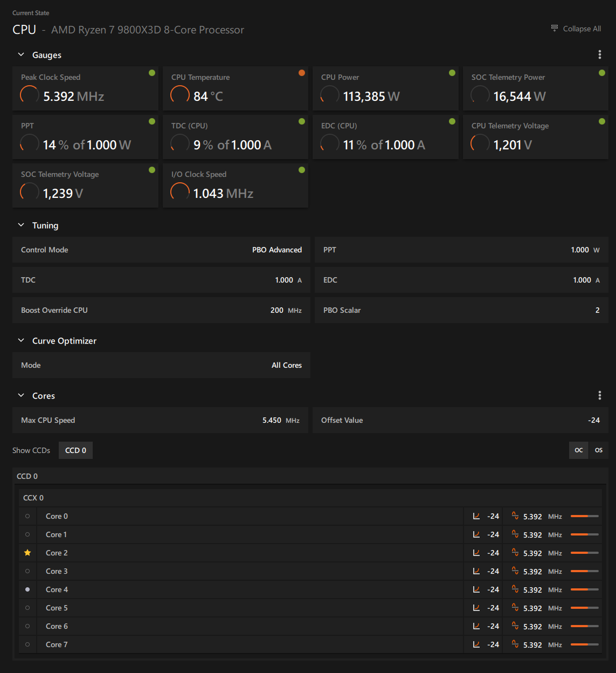The height and width of the screenshot is (673, 616).
Task: Click the EDC 1.000 A field
Action: [x=461, y=280]
